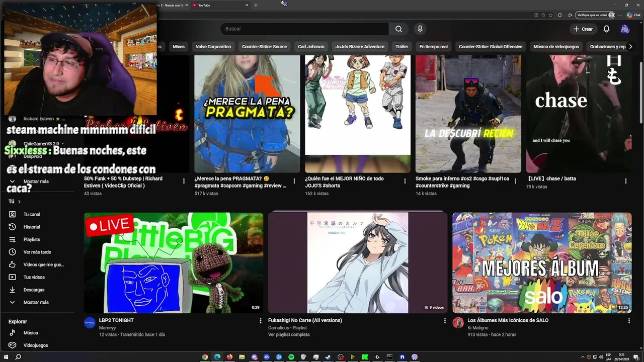Open options for MEJOR NIÑO JOJO'S short
The image size is (644, 362).
click(405, 181)
